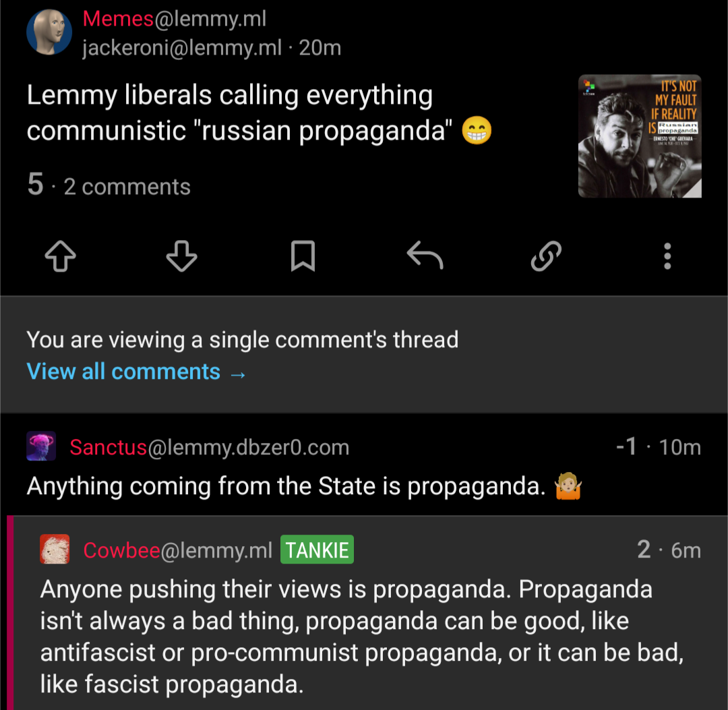This screenshot has height=710, width=728.
Task: Go to Memes@lemmy.ml community
Action: tap(174, 19)
